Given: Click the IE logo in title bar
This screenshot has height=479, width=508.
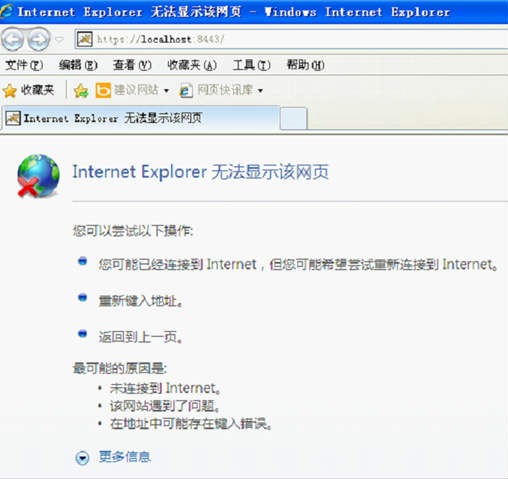Looking at the screenshot, I should [x=6, y=11].
